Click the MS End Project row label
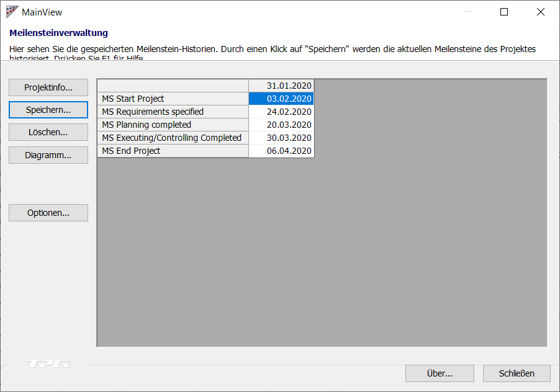This screenshot has height=392, width=560. tap(173, 151)
